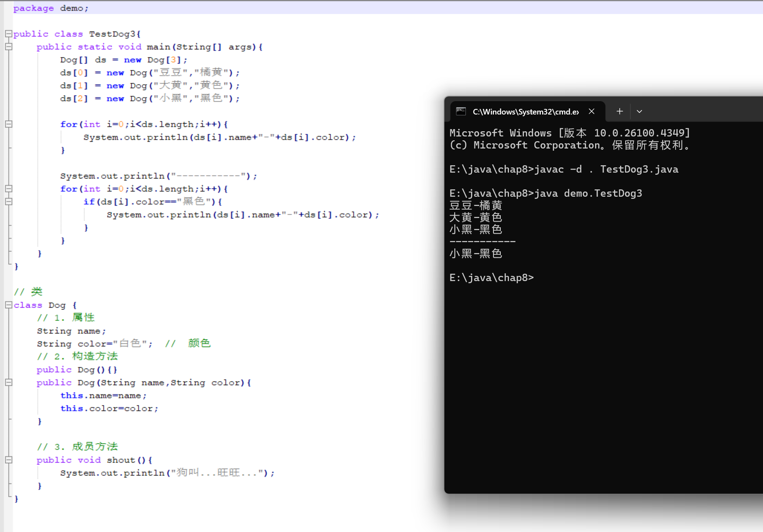Click the dashed separator println statement
Image resolution: width=763 pixels, height=532 pixels.
[x=158, y=176]
